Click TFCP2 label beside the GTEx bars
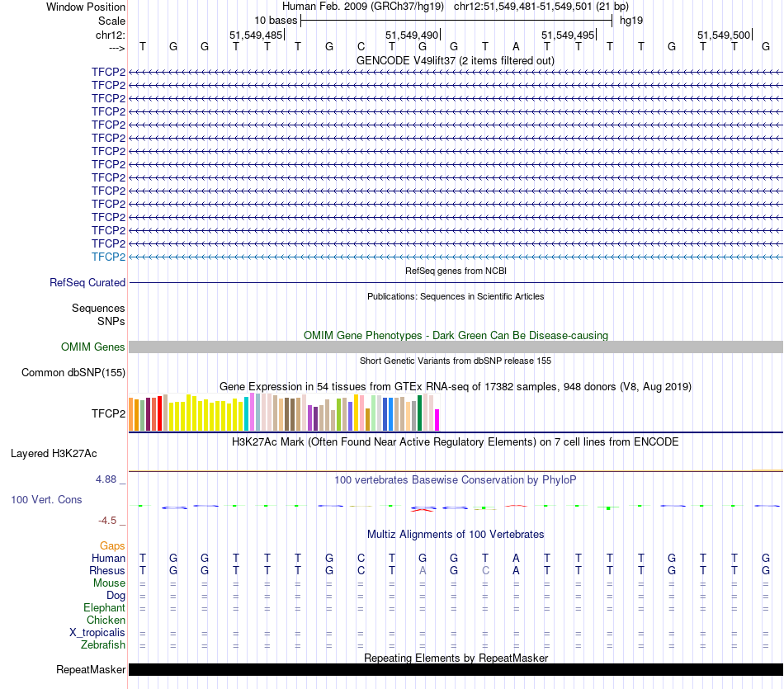 [108, 413]
